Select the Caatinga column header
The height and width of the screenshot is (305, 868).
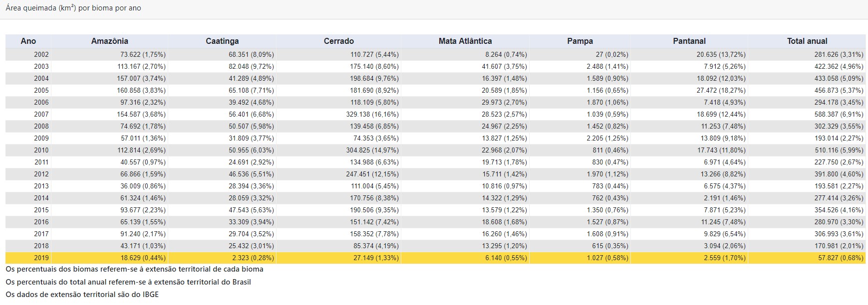coord(222,41)
